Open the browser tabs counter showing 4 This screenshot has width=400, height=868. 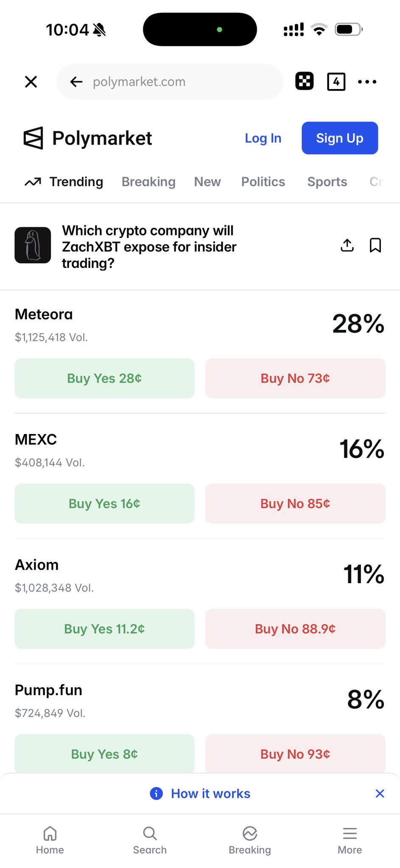coord(336,82)
